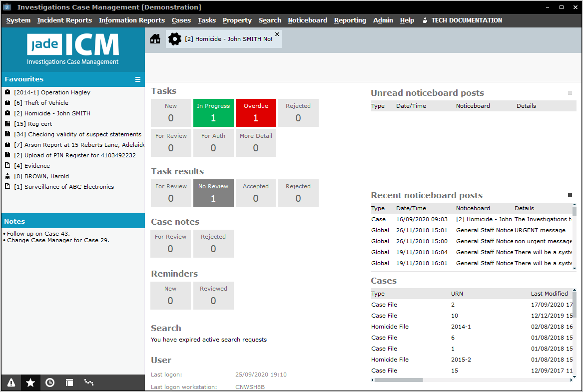Click the gear icon on Homicide tab
Image resolution: width=583 pixels, height=392 pixels.
[x=174, y=39]
